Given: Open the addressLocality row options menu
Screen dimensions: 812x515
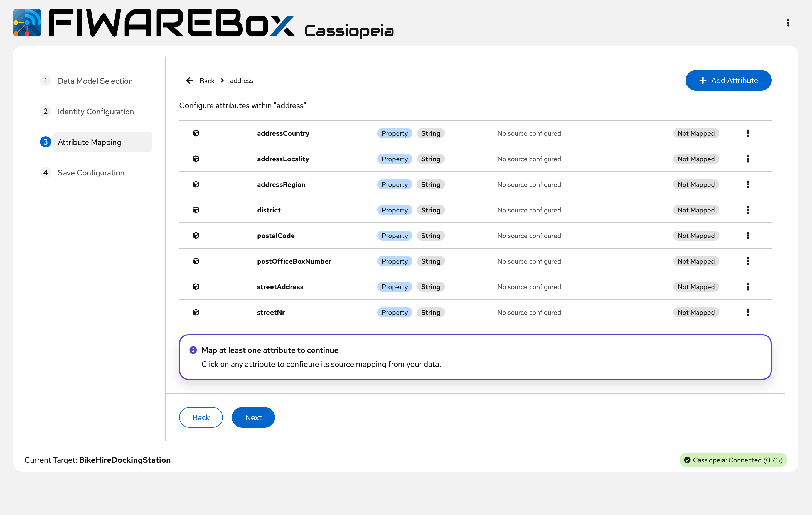Looking at the screenshot, I should coord(748,159).
